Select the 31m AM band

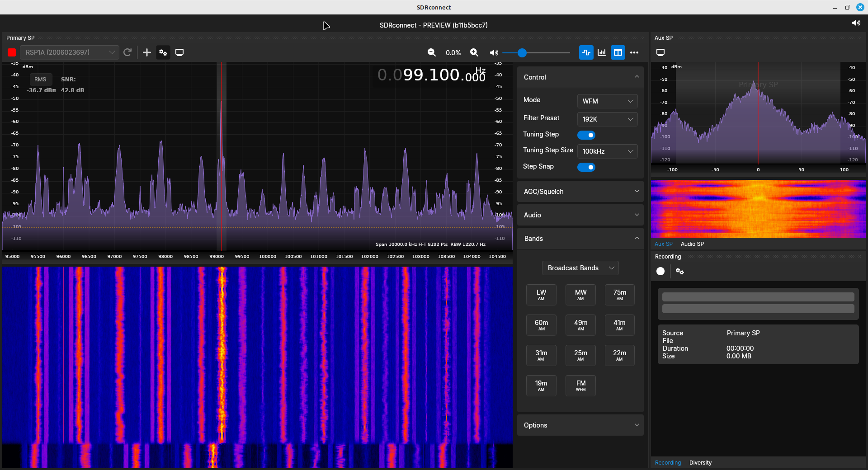coord(541,355)
